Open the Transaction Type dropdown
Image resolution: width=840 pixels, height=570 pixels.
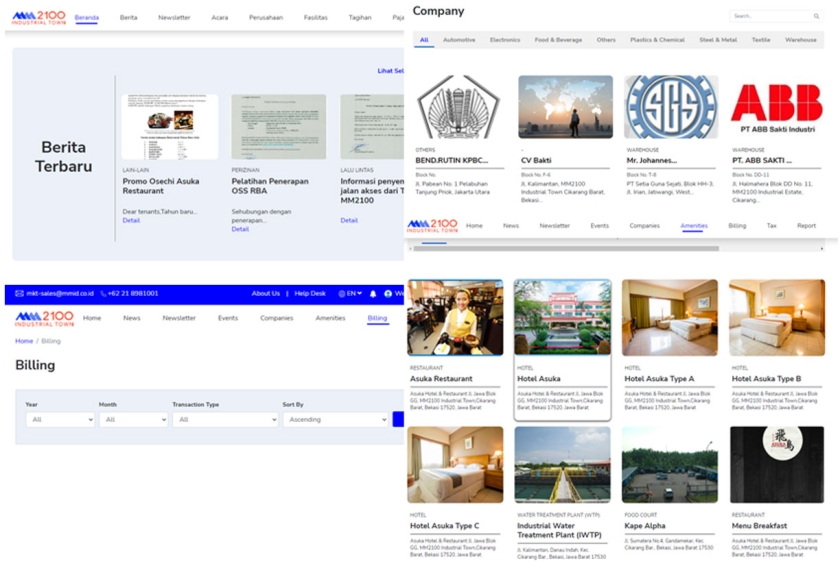(225, 420)
